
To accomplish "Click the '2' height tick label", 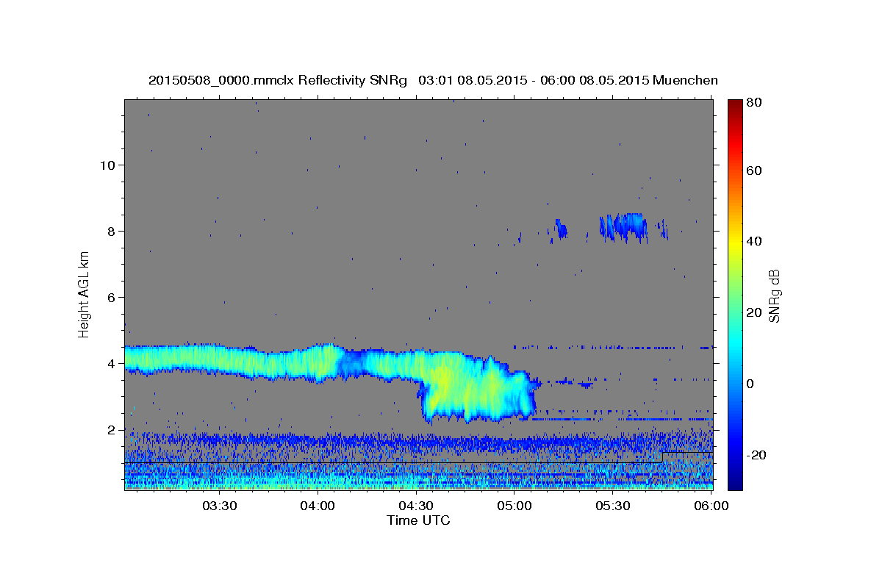I will click(110, 429).
